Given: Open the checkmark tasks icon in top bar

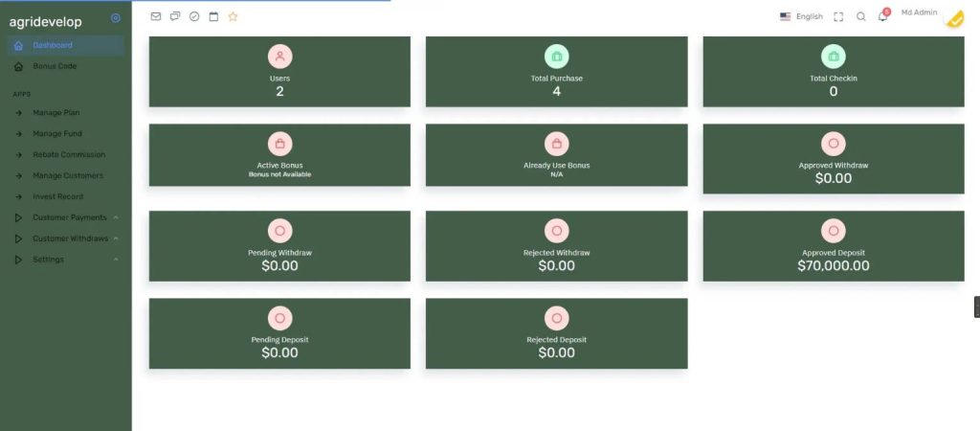Looking at the screenshot, I should coord(194,16).
